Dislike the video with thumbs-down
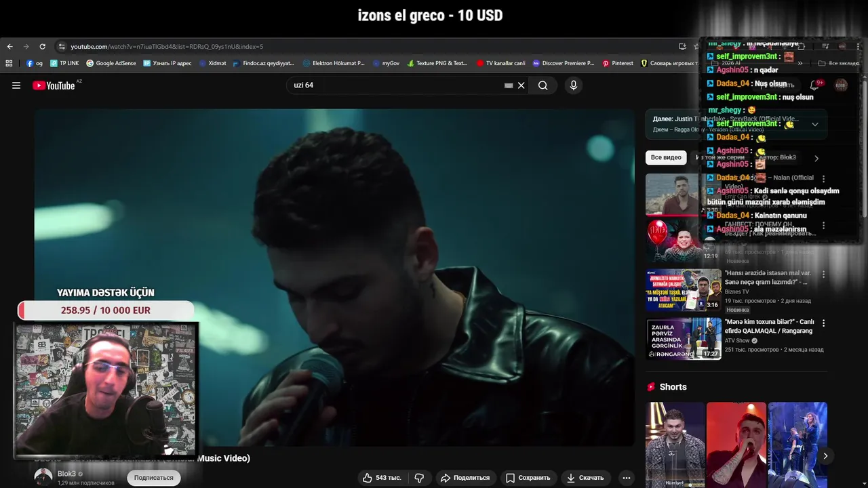Viewport: 868px width, 488px height. point(419,478)
